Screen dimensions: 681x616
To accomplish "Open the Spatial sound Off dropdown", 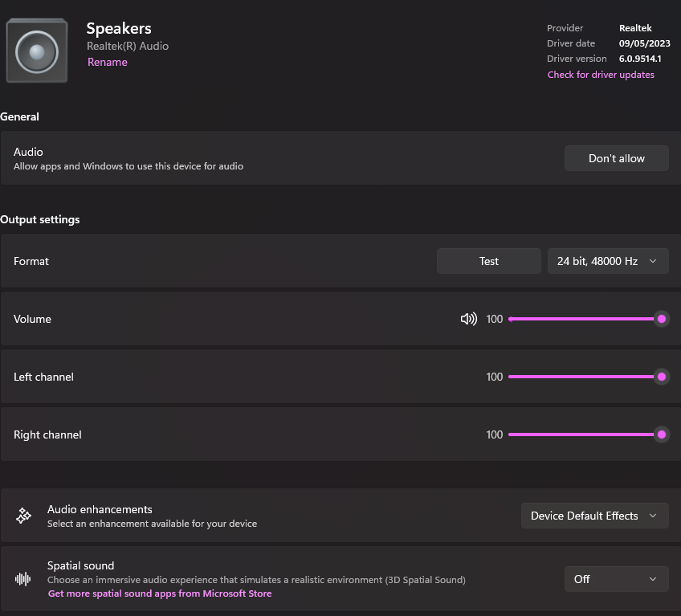I will coord(616,579).
